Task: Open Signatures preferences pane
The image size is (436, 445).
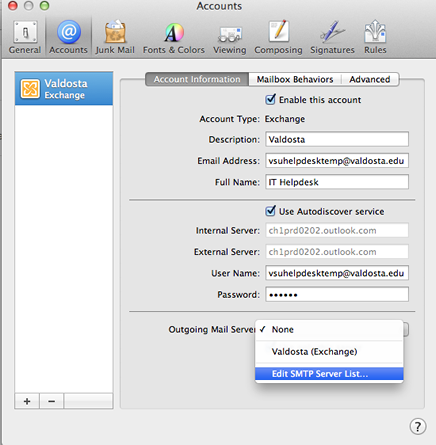Action: pyautogui.click(x=332, y=37)
